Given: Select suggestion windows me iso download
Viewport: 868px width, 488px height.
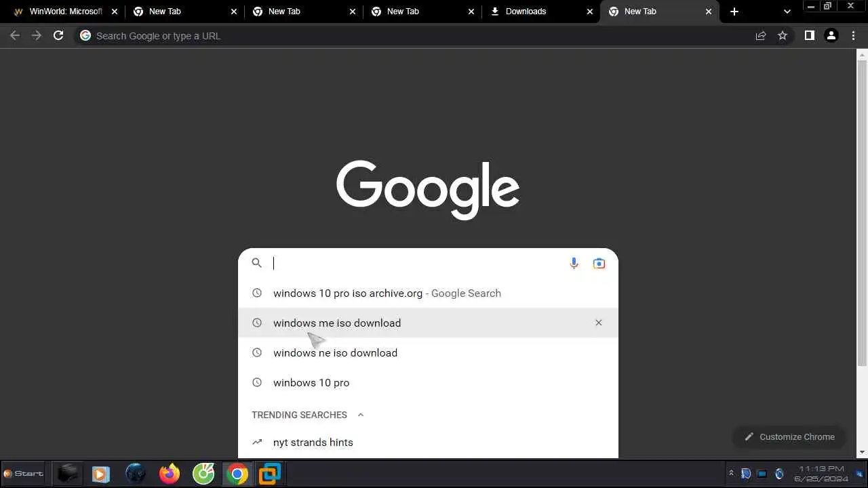Looking at the screenshot, I should point(428,323).
